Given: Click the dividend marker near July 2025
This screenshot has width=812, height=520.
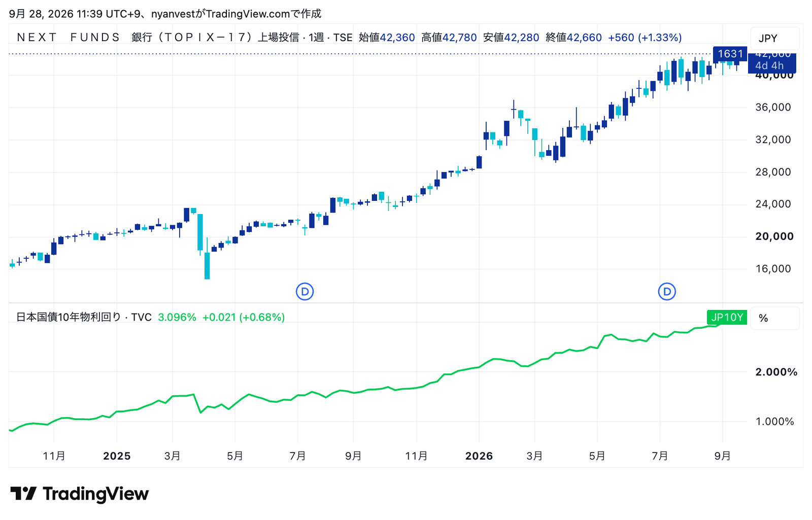Looking at the screenshot, I should (304, 291).
